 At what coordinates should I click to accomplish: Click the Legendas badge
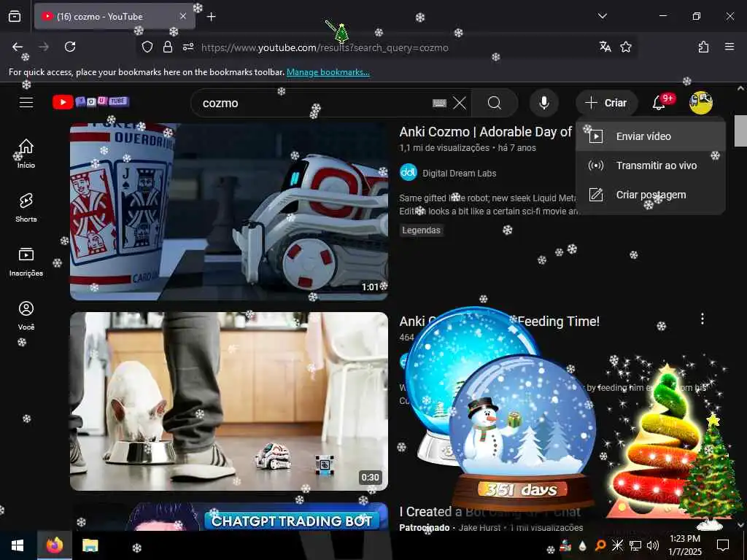click(x=421, y=230)
